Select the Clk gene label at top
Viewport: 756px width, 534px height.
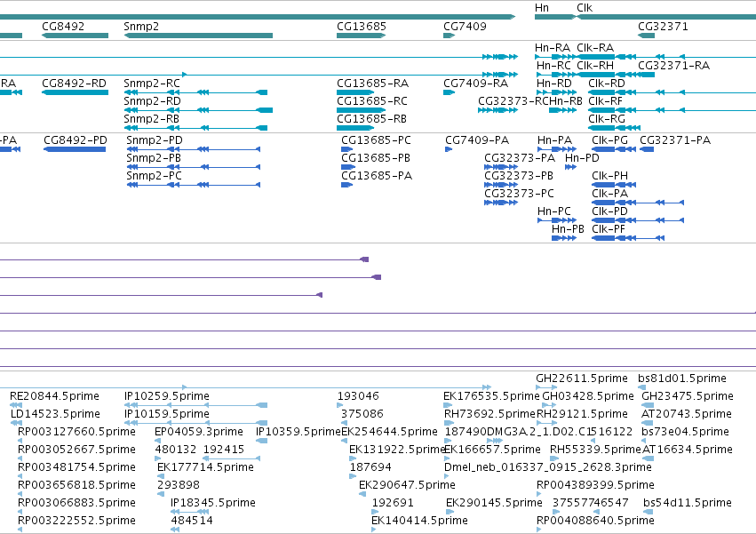coord(585,8)
